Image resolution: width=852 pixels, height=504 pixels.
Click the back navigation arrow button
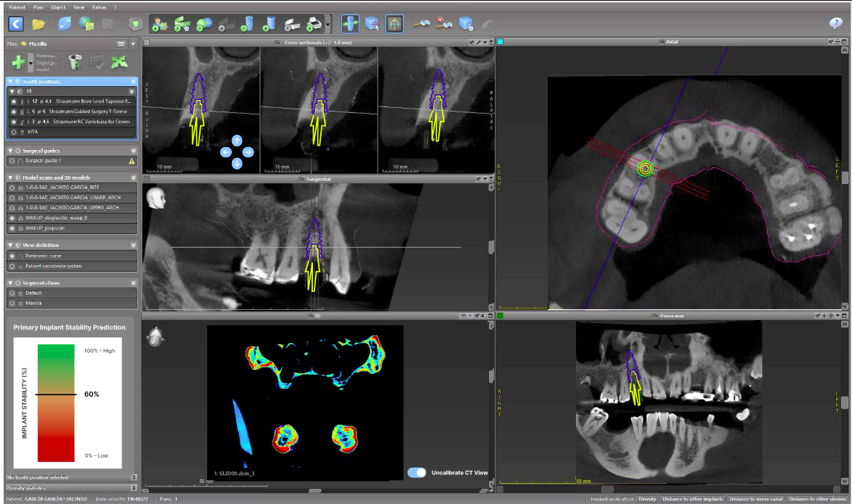coord(15,23)
